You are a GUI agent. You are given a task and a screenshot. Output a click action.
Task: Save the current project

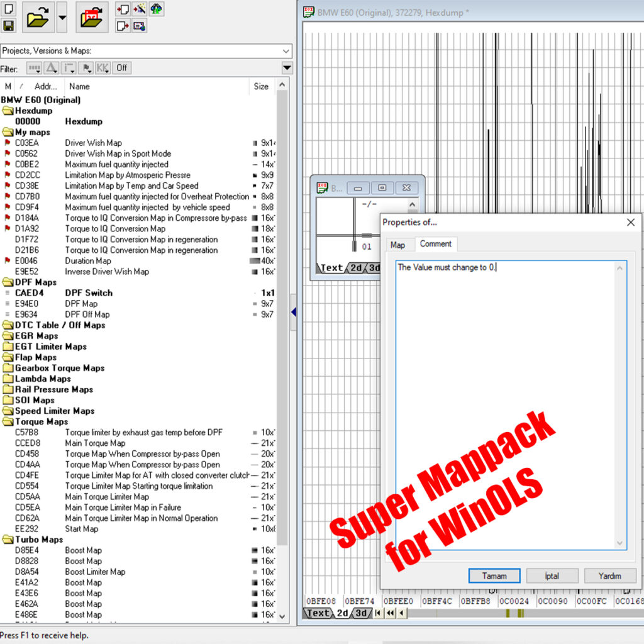(x=8, y=26)
